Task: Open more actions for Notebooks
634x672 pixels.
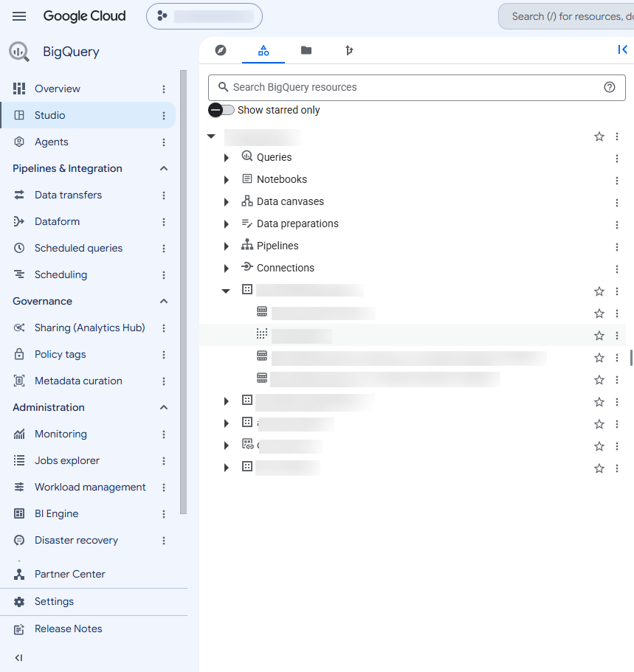Action: pyautogui.click(x=617, y=181)
